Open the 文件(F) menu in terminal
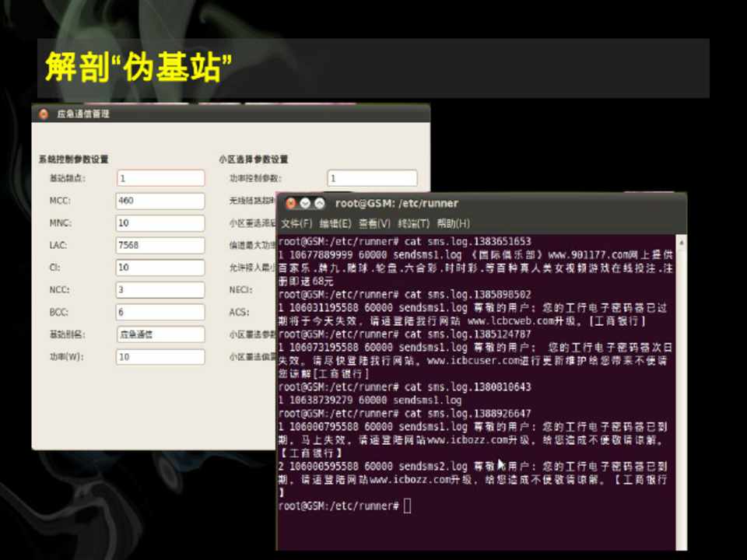 coord(296,224)
